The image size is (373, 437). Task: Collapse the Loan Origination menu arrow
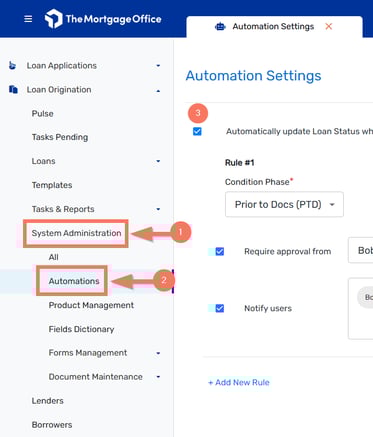click(x=158, y=90)
